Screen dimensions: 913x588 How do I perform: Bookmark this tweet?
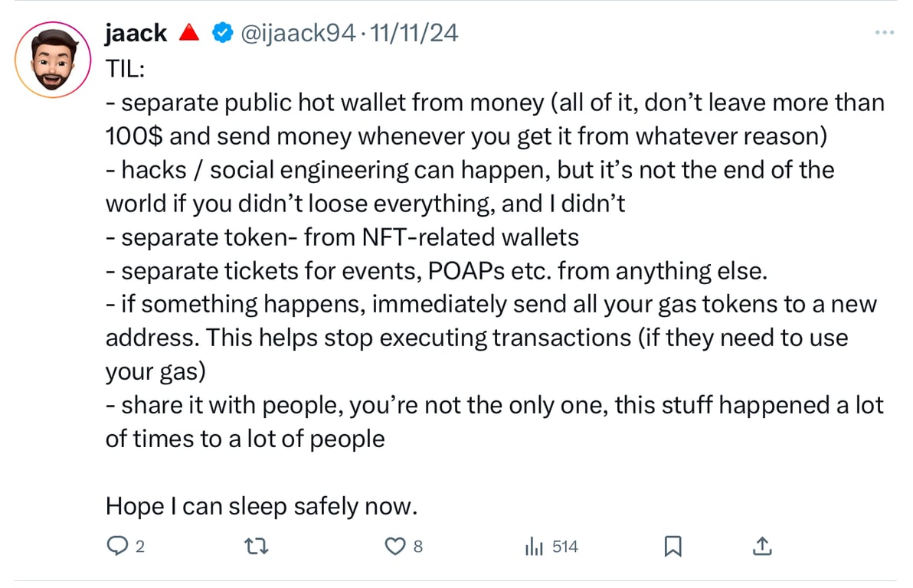672,546
